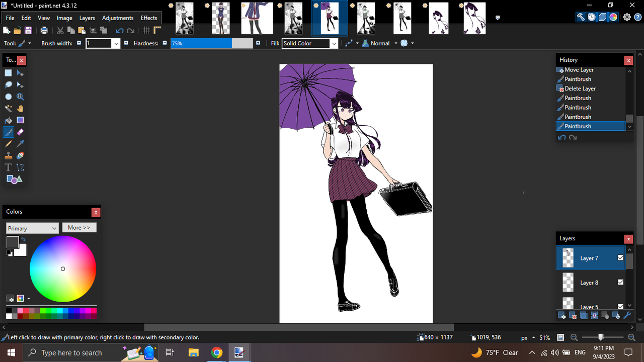The width and height of the screenshot is (644, 362).
Task: Select the Clone Stamp tool
Action: pyautogui.click(x=9, y=155)
